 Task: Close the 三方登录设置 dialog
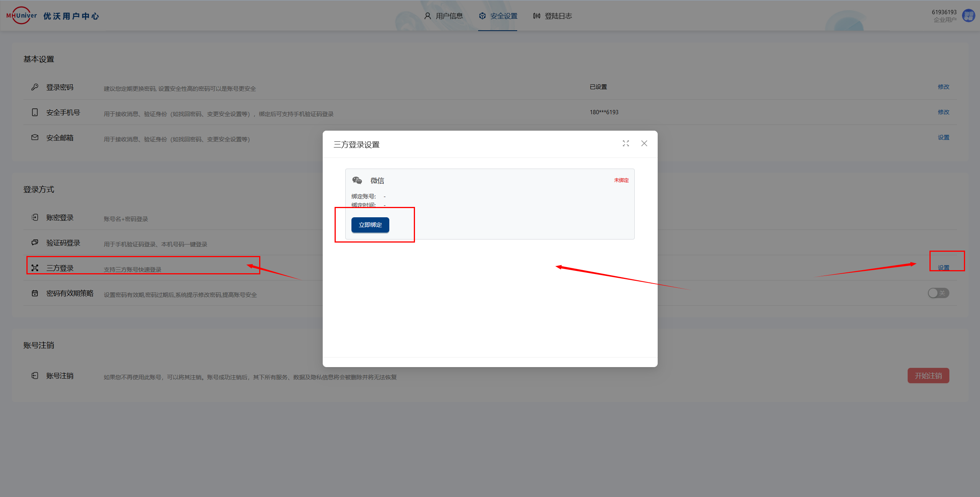[x=644, y=143]
